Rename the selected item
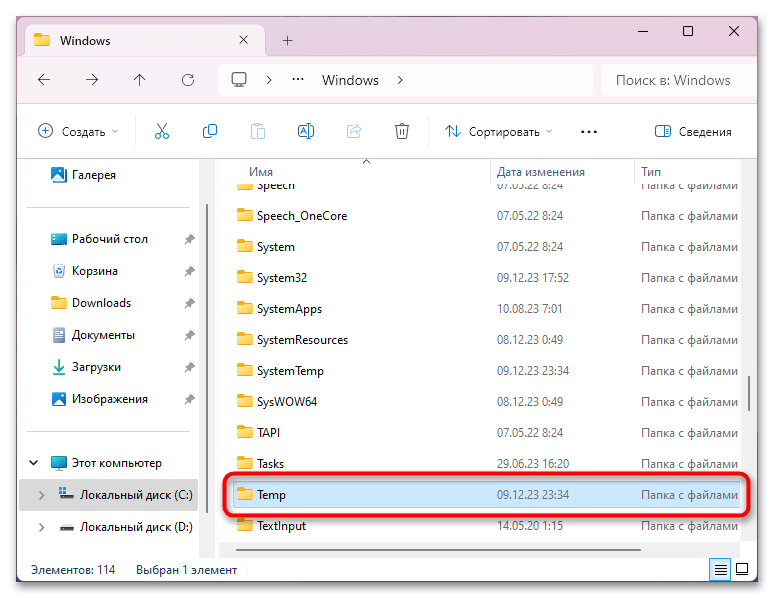 click(306, 131)
